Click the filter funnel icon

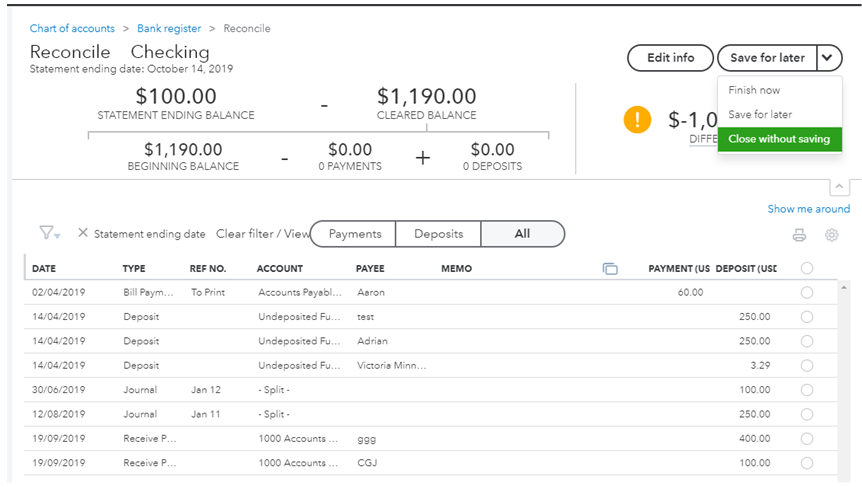pos(47,233)
